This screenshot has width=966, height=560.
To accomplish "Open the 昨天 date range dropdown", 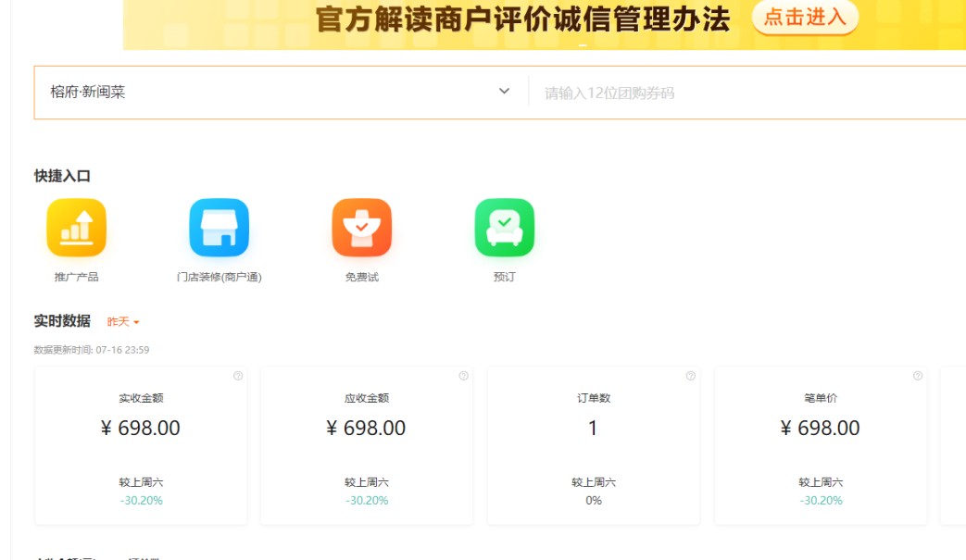I will pos(123,322).
